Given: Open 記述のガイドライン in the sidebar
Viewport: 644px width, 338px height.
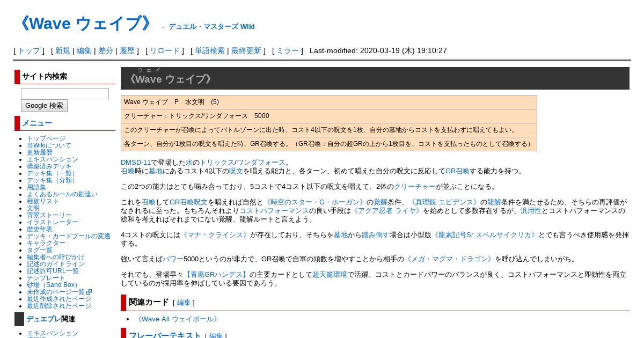Looking at the screenshot, I should click(56, 264).
